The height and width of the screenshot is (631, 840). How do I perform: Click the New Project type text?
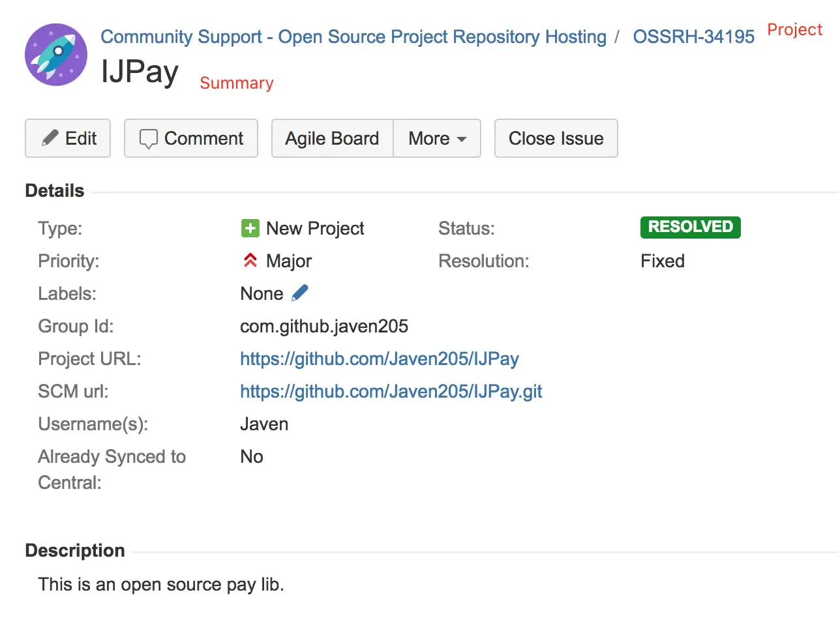(x=315, y=228)
